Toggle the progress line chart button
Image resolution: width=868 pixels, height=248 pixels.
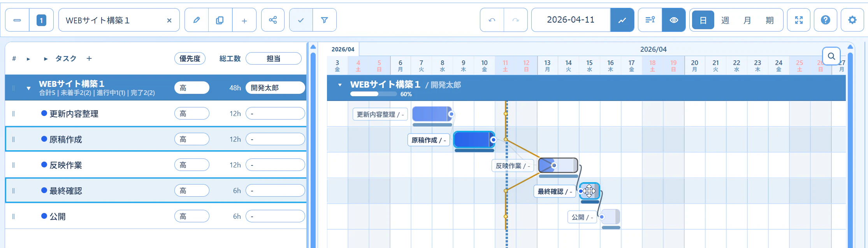pos(622,20)
